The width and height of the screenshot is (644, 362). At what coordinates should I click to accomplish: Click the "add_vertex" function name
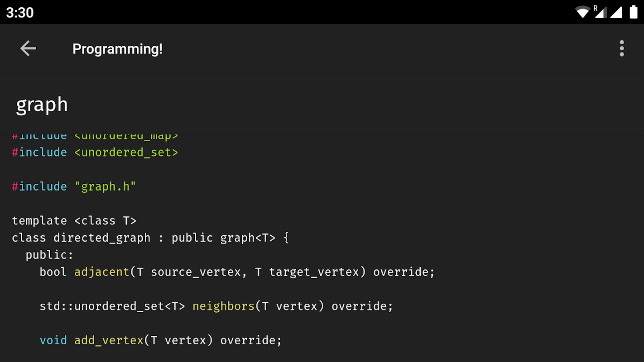[109, 340]
